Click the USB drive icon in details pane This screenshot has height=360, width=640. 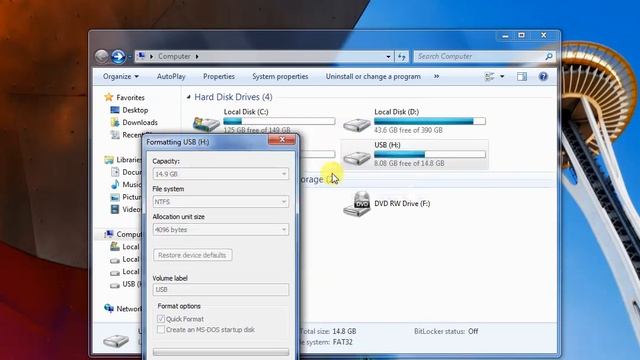(116, 340)
